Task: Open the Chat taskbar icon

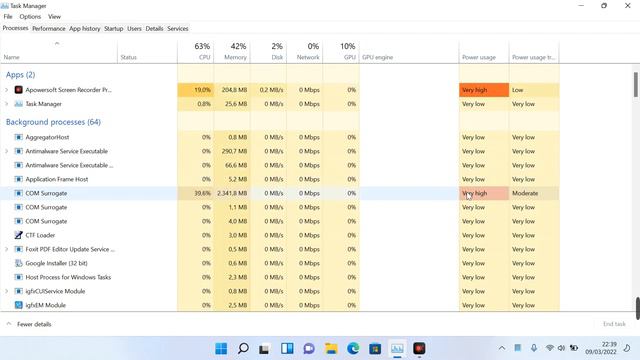Action: 309,349
